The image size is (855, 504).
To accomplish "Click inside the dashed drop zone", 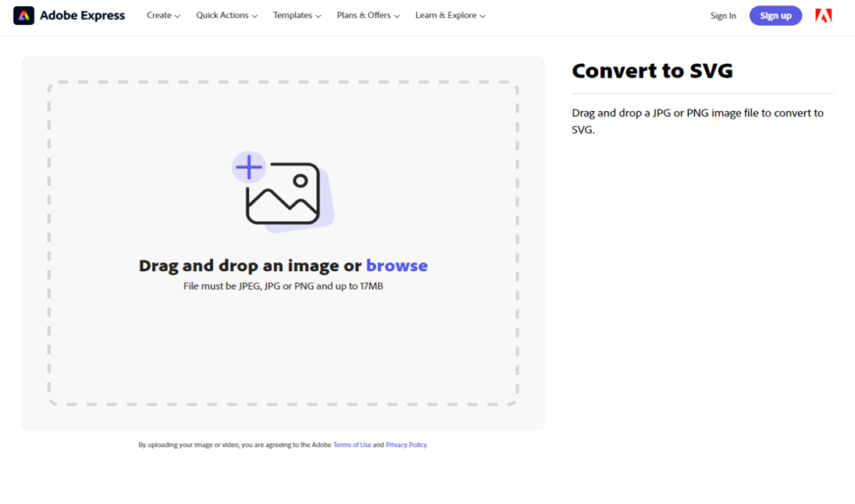I will coord(283,350).
